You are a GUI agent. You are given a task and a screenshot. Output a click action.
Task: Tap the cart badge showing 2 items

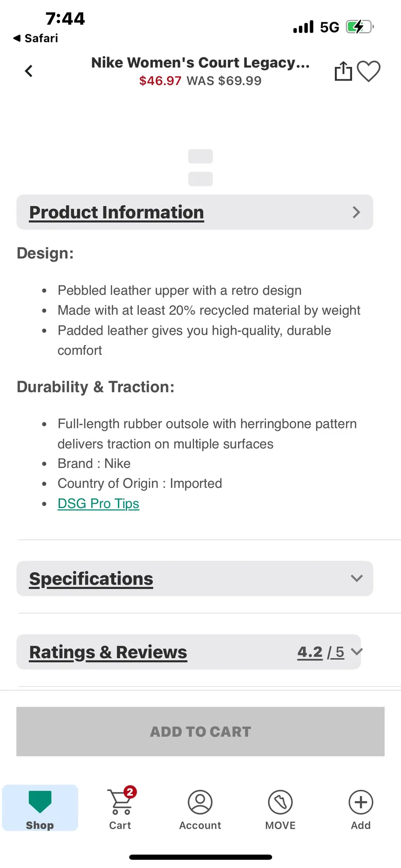click(x=130, y=792)
